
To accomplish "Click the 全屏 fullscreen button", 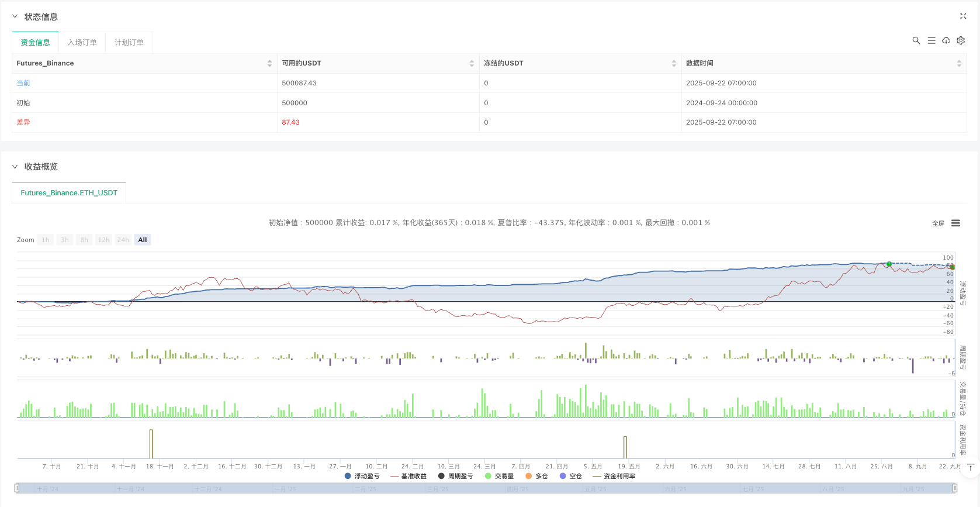I will click(x=938, y=223).
